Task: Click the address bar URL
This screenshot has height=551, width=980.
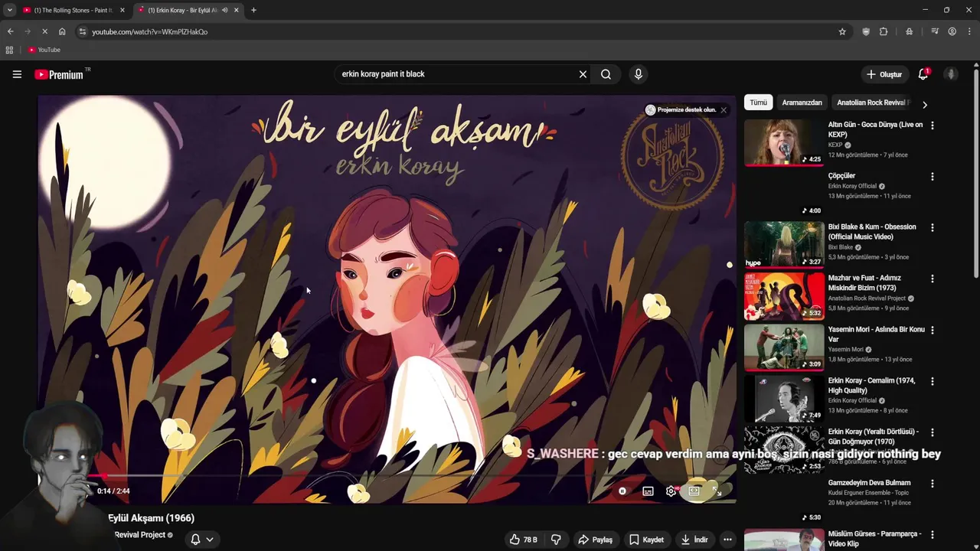Action: click(x=150, y=31)
